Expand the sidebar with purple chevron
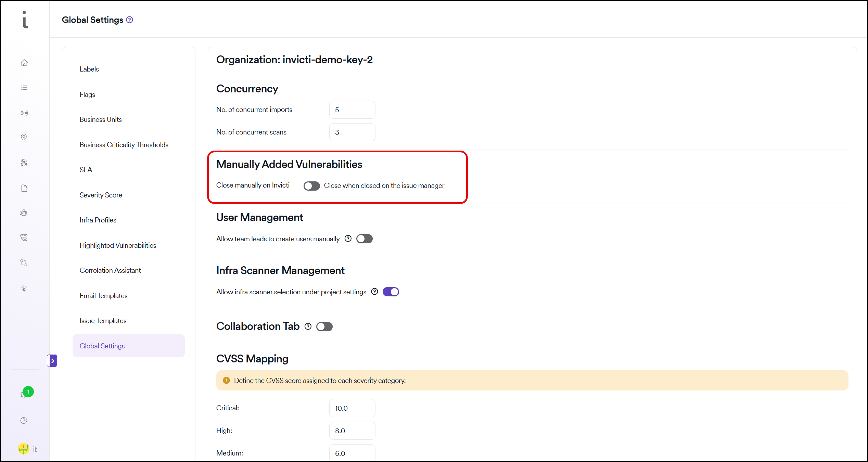Screen dimensions: 868x462 click(x=52, y=361)
